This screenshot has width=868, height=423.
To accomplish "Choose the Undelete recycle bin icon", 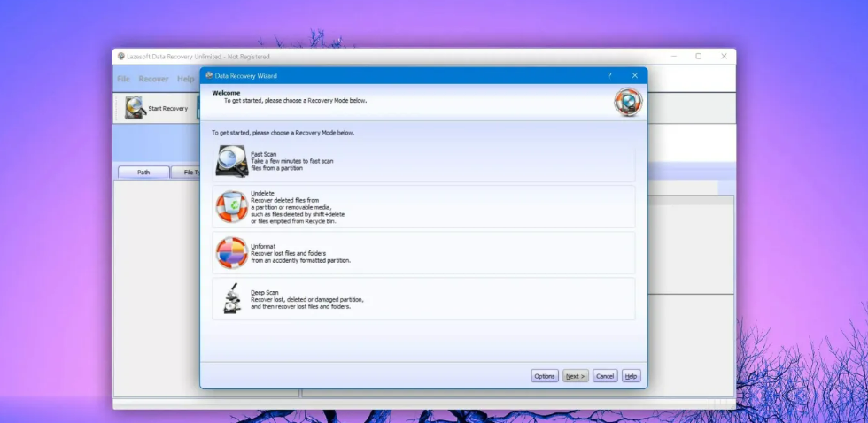I will 231,206.
